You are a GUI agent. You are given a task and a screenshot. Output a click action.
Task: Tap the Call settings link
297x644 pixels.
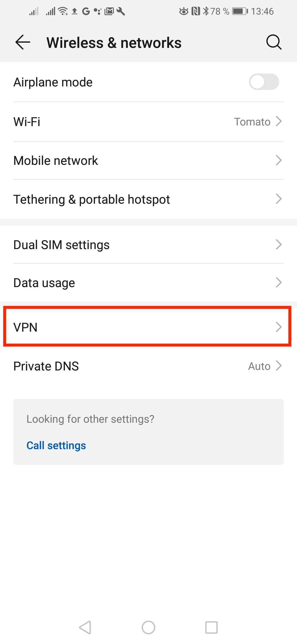(x=56, y=445)
